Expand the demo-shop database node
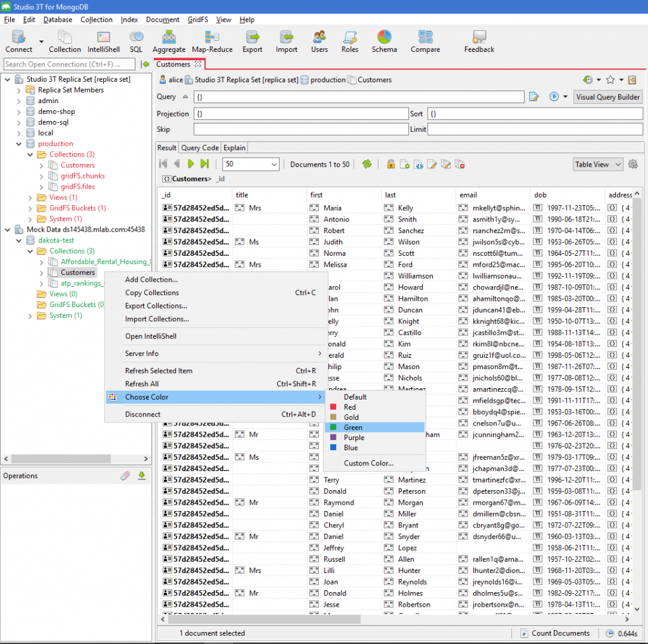The width and height of the screenshot is (648, 644). [x=18, y=111]
